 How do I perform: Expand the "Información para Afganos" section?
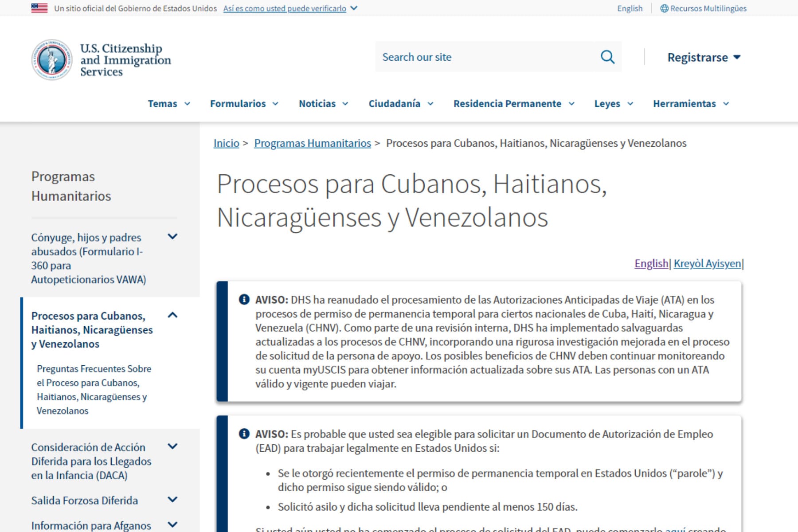tap(173, 524)
